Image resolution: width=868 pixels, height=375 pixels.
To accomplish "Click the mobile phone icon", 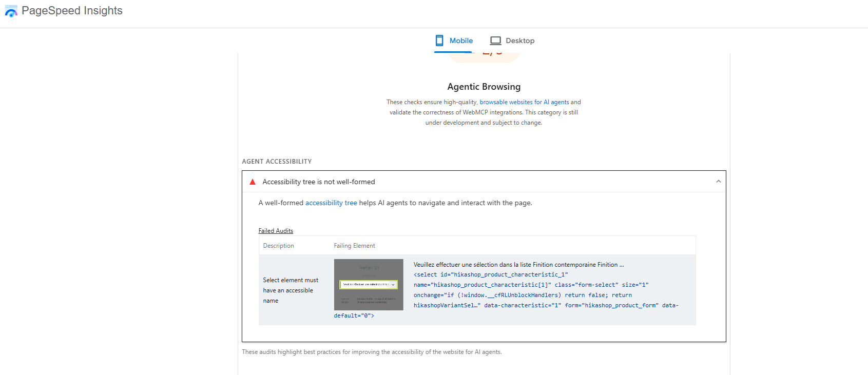I will click(439, 41).
